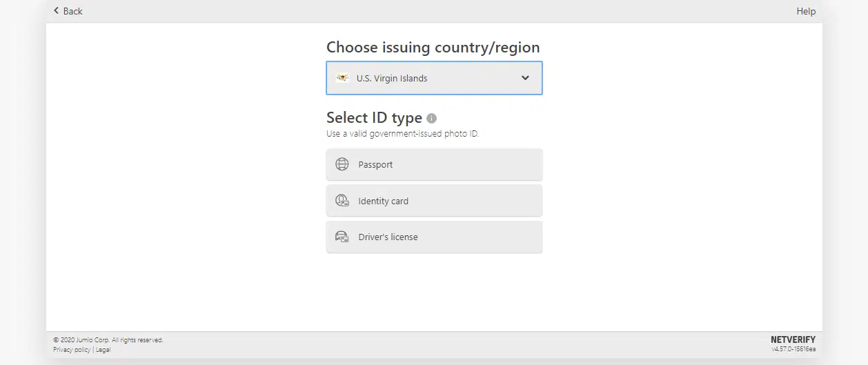Click the 'Choose issuing country/region' heading

click(x=433, y=47)
